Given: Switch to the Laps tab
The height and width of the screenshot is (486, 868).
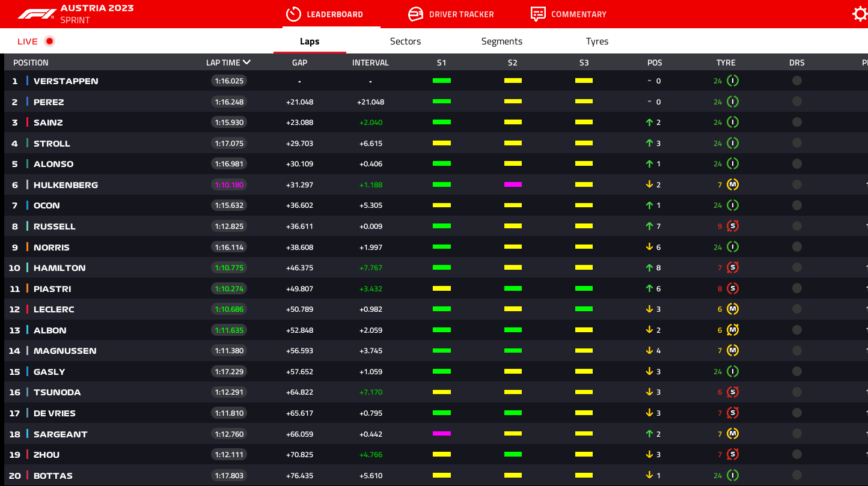Looking at the screenshot, I should click(310, 41).
